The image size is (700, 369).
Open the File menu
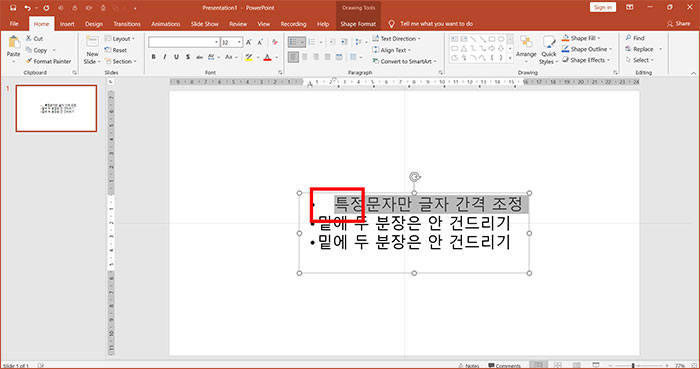click(14, 24)
